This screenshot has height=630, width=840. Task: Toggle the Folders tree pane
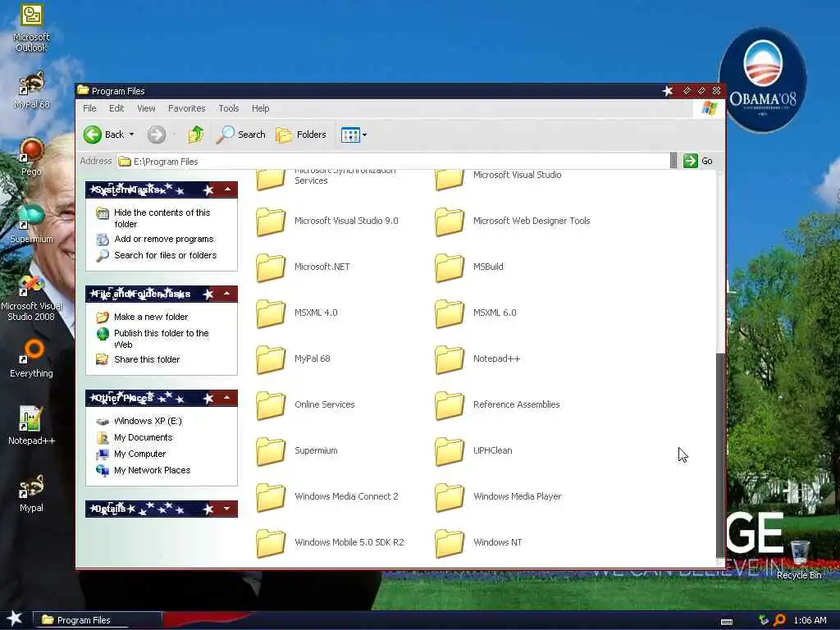pyautogui.click(x=301, y=135)
